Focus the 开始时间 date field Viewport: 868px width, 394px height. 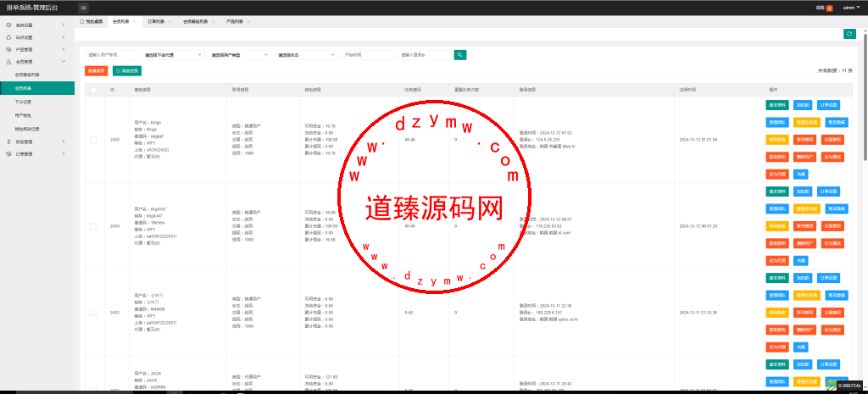[368, 55]
